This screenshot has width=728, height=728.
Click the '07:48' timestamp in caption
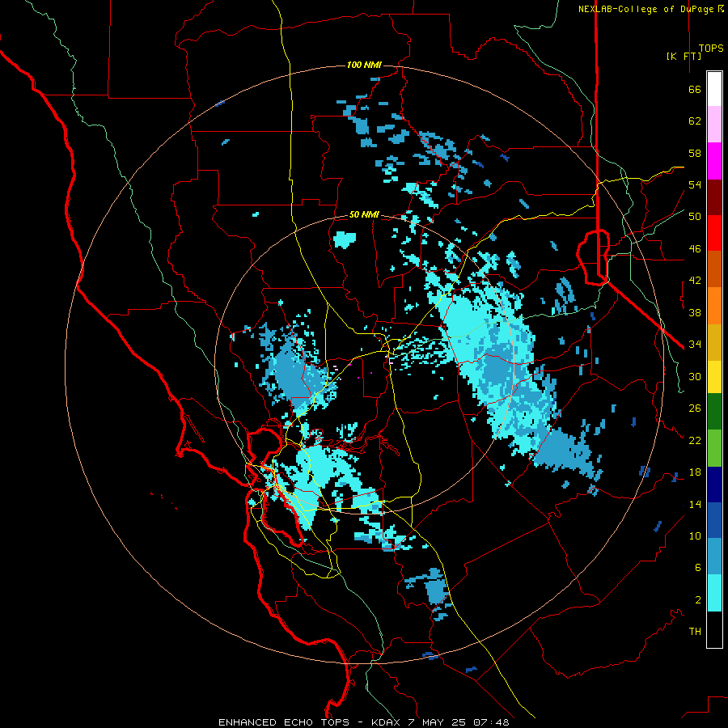tap(491, 722)
